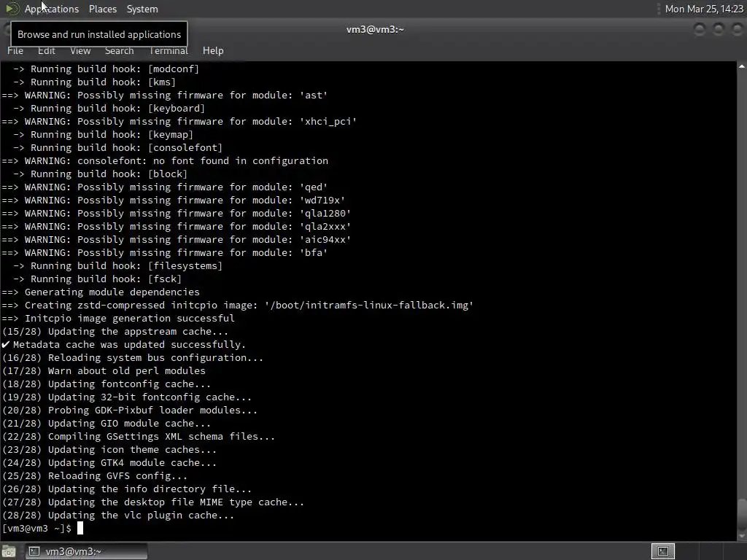The image size is (747, 560).
Task: Click the line 'Running build hook: [block]'
Action: pyautogui.click(x=100, y=174)
